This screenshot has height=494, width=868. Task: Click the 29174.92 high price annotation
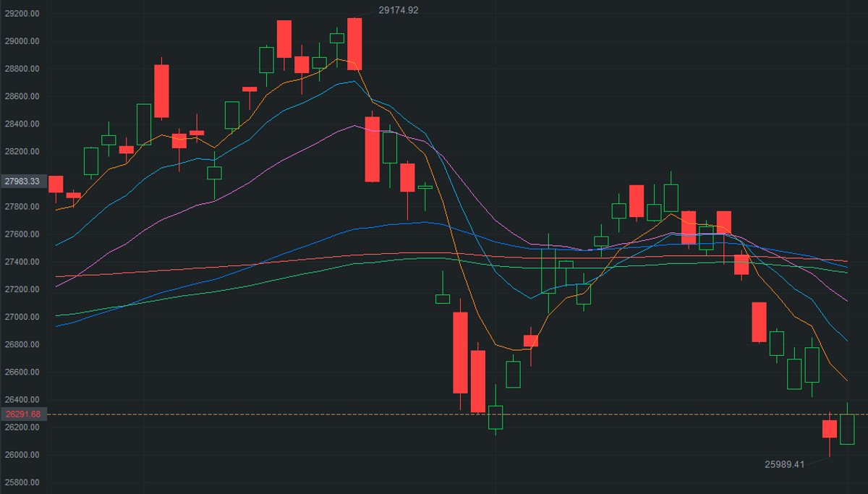point(399,10)
